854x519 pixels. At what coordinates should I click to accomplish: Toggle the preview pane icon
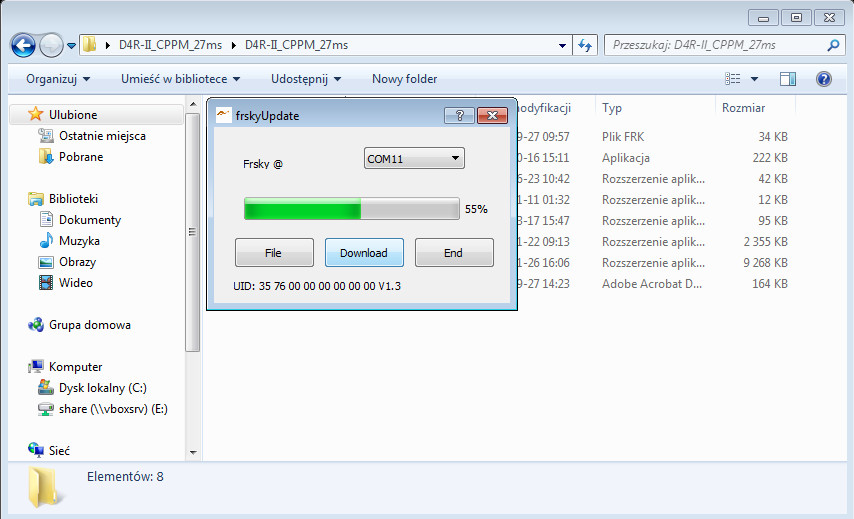[x=788, y=79]
